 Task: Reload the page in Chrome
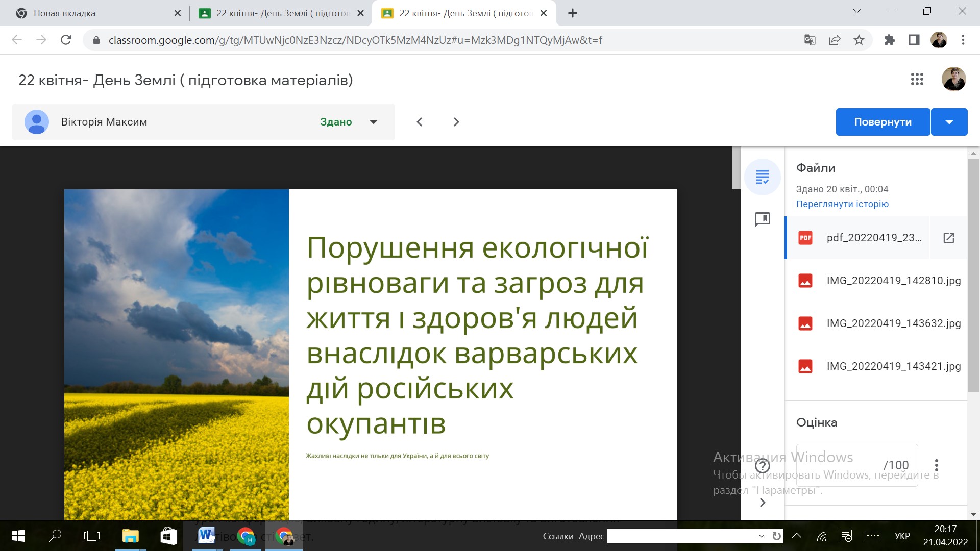(x=66, y=40)
